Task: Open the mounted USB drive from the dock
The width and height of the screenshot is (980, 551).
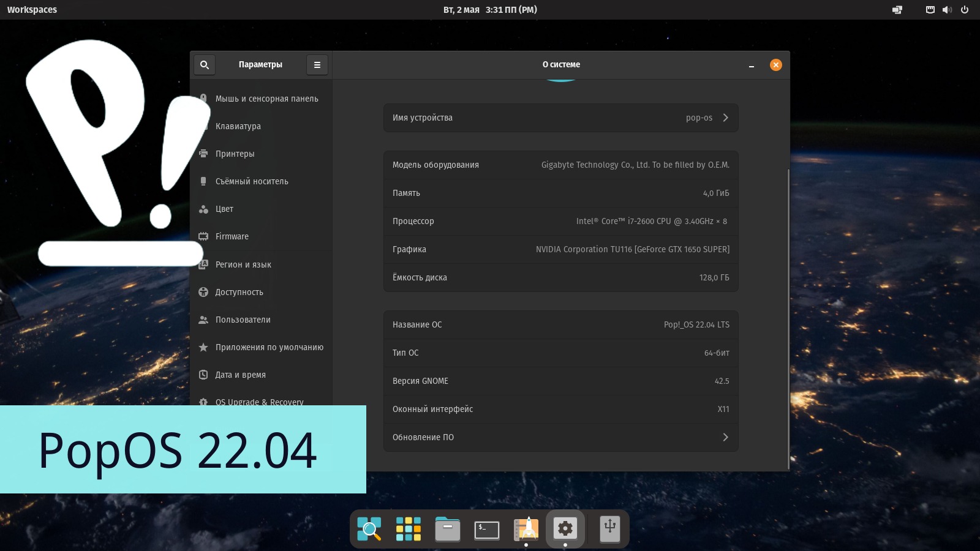Action: pyautogui.click(x=609, y=528)
